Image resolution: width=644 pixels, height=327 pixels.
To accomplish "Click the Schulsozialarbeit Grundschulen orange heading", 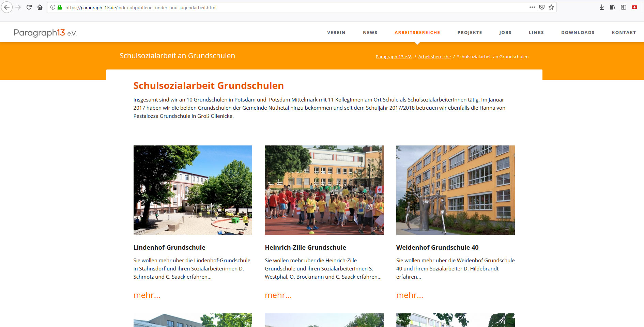I will [209, 86].
